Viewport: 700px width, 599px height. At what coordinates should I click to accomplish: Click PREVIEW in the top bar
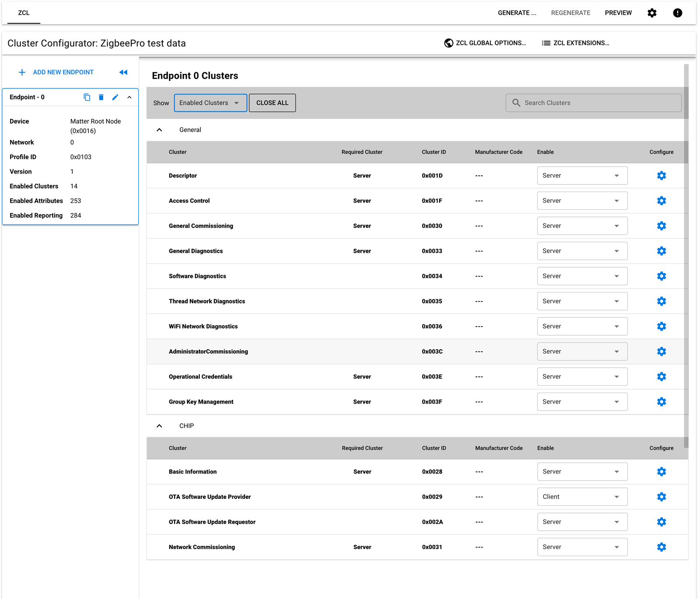(x=618, y=13)
